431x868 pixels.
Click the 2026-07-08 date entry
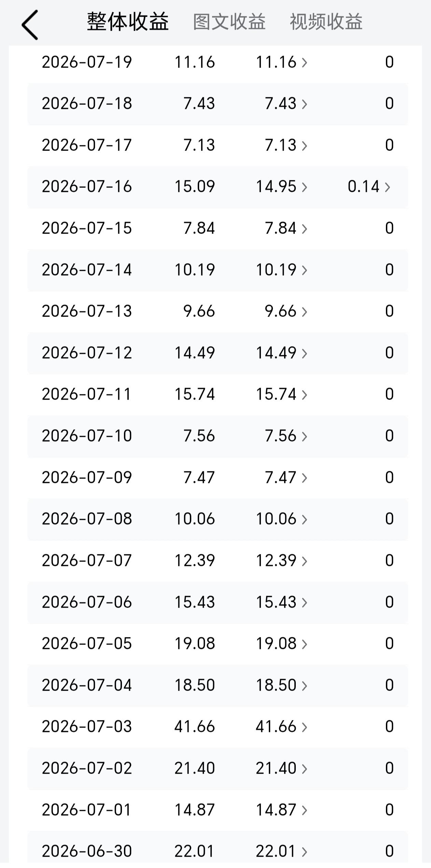pos(87,519)
